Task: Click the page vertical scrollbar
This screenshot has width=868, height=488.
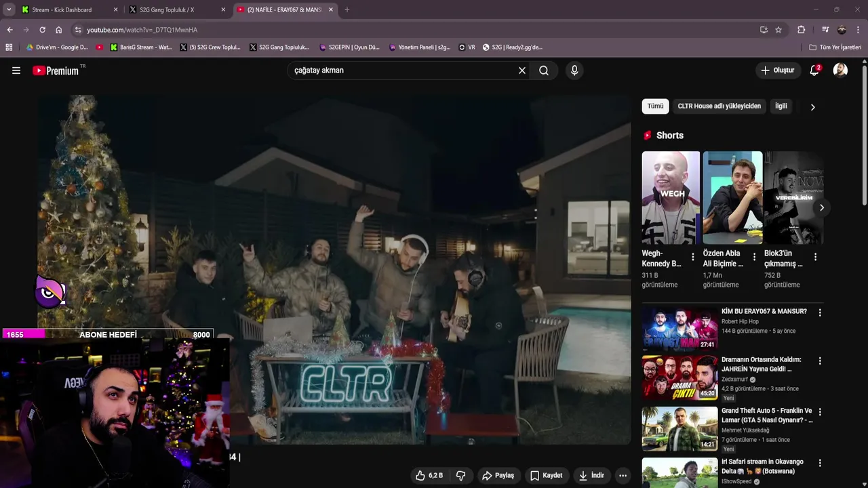Action: (864, 136)
